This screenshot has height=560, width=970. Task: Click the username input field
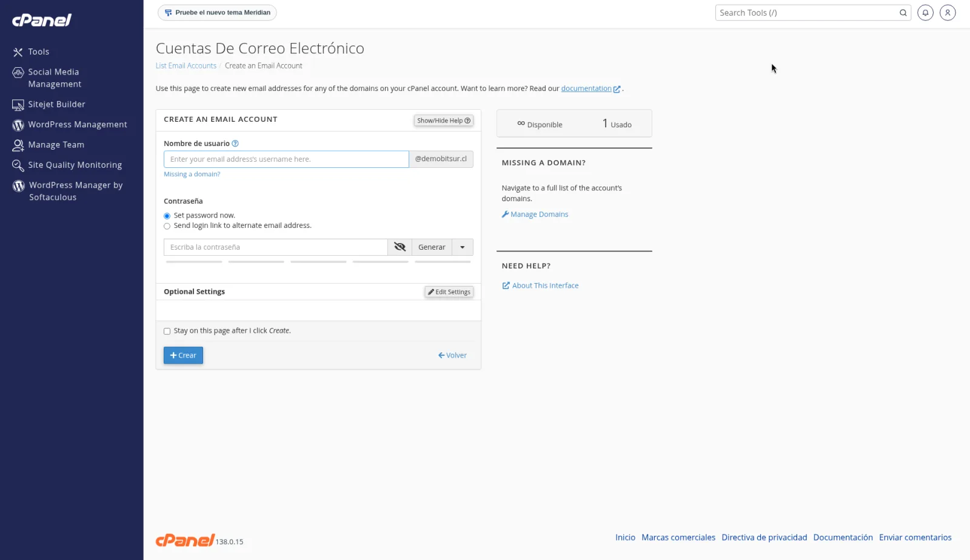(x=286, y=159)
